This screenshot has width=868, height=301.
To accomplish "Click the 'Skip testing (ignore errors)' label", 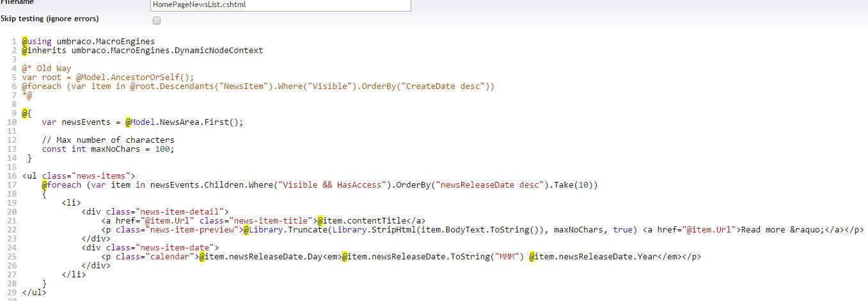I will point(50,18).
